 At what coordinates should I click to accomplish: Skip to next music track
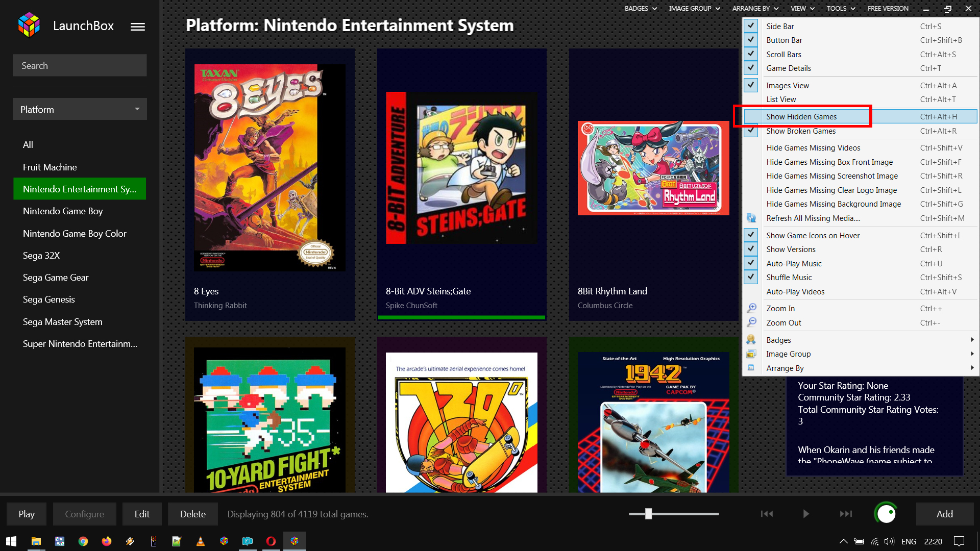(846, 514)
